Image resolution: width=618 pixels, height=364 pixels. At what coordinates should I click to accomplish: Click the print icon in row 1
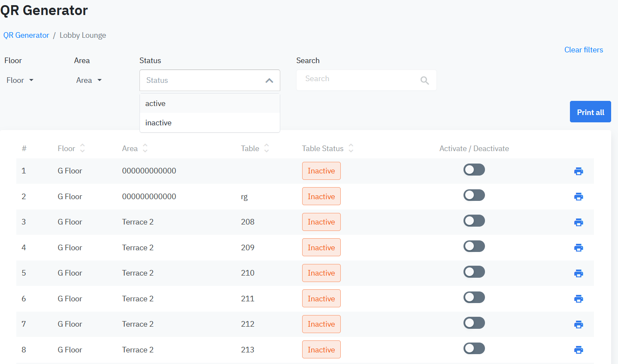click(579, 171)
